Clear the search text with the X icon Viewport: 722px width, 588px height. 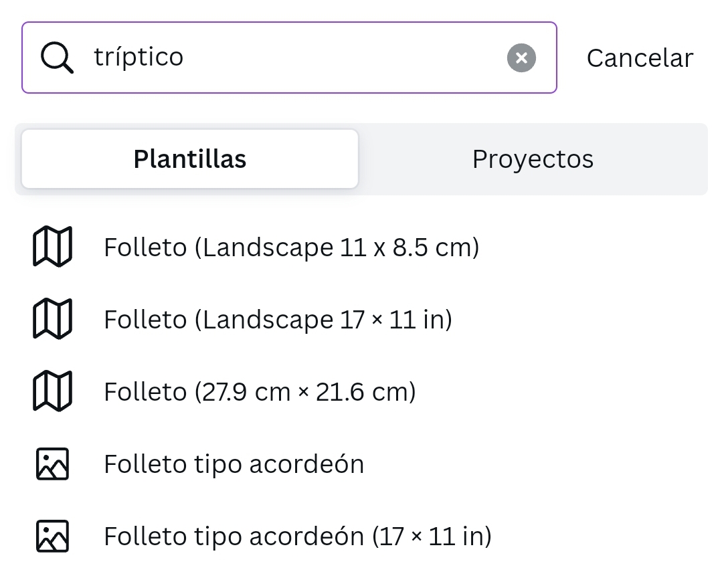pyautogui.click(x=521, y=58)
